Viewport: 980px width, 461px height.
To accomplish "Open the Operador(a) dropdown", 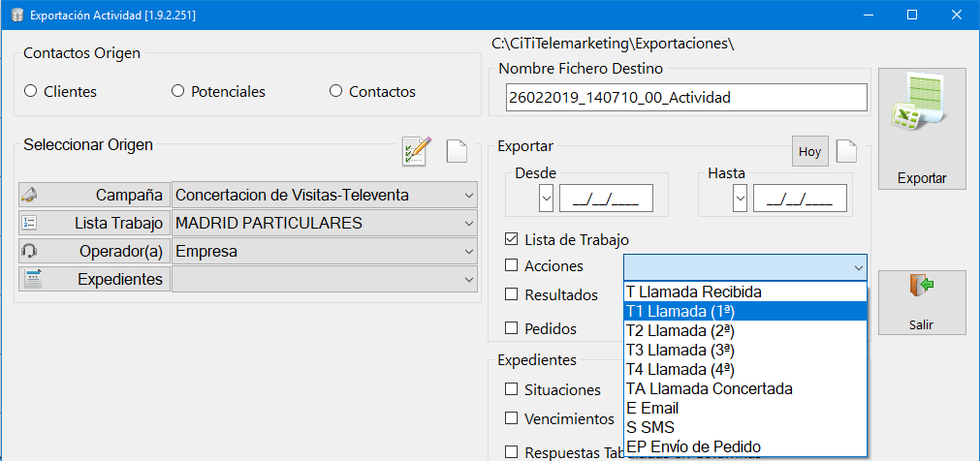I will click(469, 251).
